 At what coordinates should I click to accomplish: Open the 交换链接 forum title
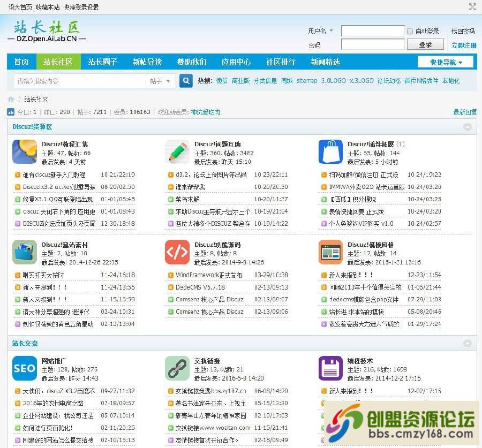point(207,361)
